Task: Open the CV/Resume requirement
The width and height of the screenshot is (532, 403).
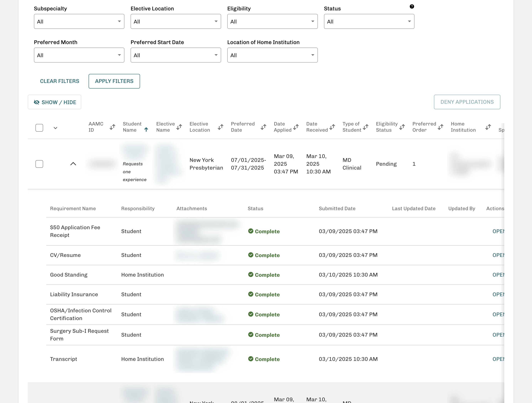Action: (498, 255)
